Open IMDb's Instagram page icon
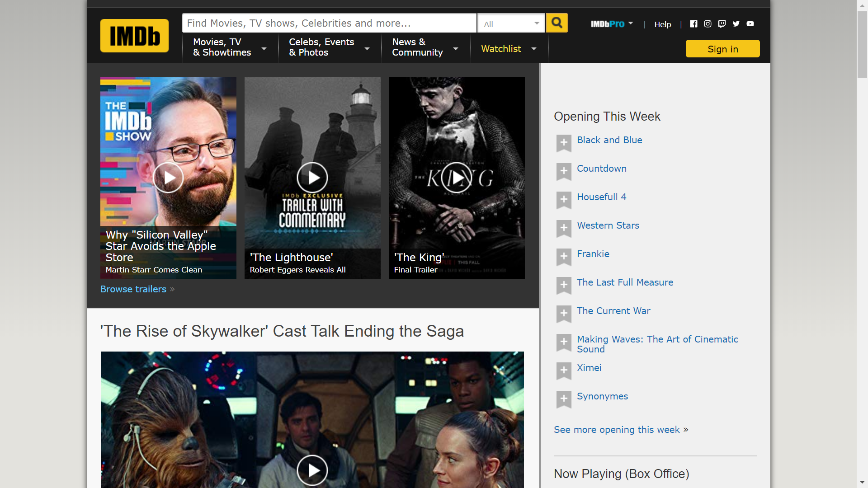Screen dimensions: 868x488 click(x=708, y=24)
